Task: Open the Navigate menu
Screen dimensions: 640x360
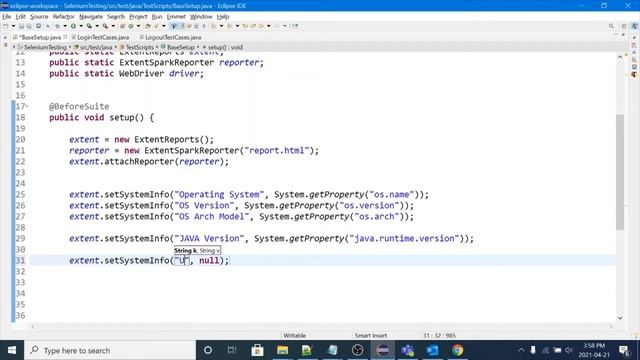Action: 91,17
